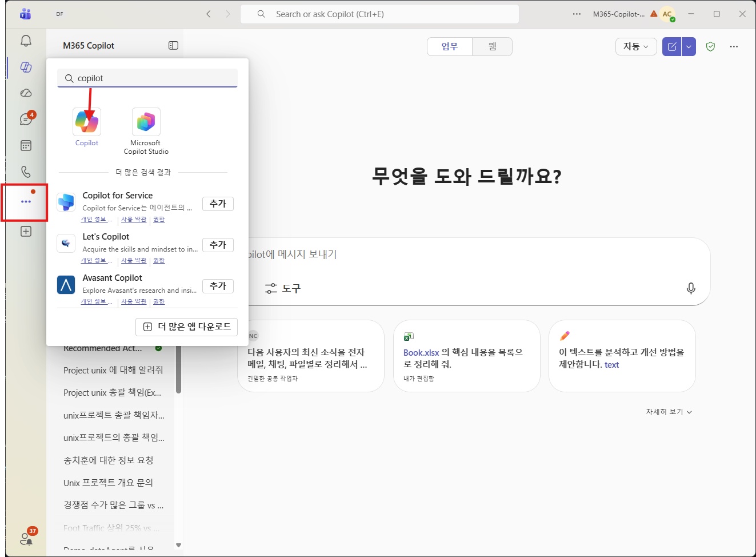The width and height of the screenshot is (756, 557).
Task: Open the chat header more options ellipsis
Action: [734, 46]
